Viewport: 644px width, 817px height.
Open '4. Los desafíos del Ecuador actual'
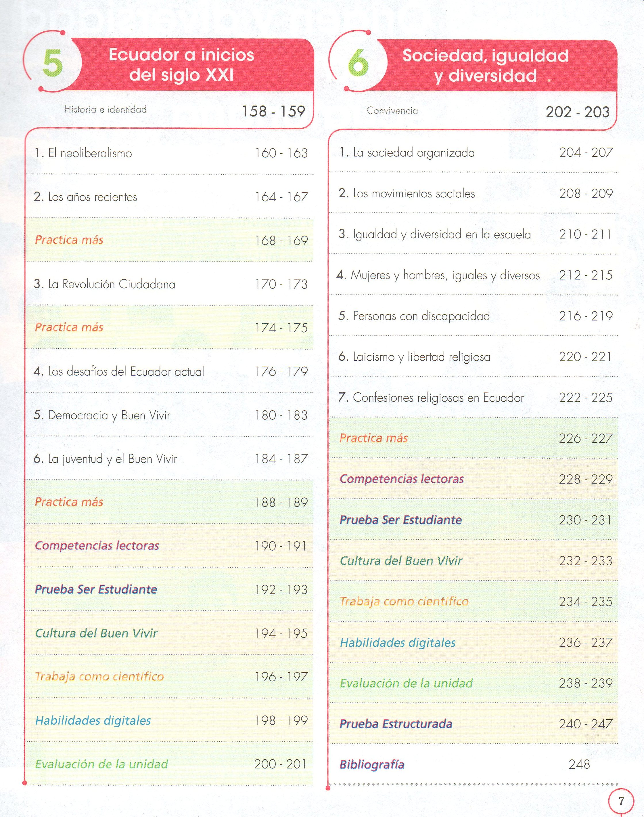coord(119,372)
